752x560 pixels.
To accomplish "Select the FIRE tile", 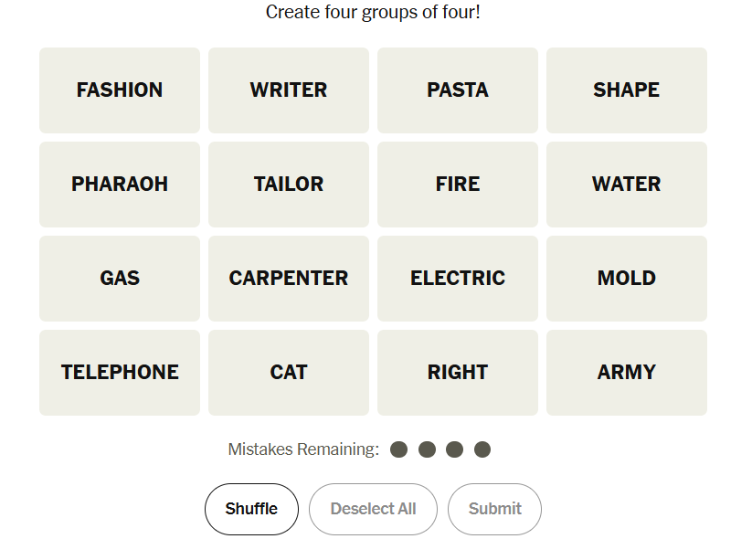I will click(458, 185).
